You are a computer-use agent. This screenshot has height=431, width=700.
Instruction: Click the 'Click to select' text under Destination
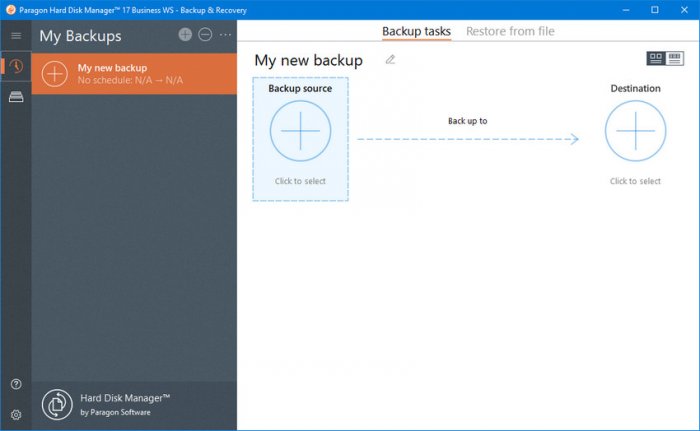(635, 181)
